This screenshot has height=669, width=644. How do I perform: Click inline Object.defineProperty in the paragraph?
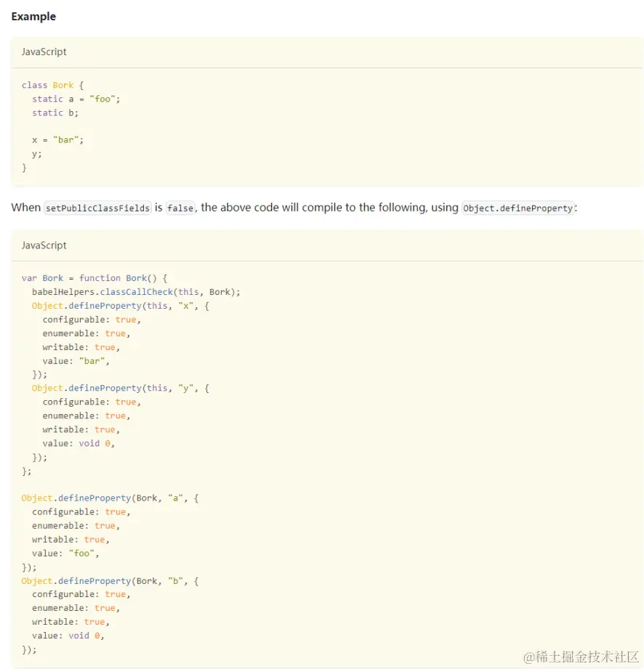pos(518,208)
